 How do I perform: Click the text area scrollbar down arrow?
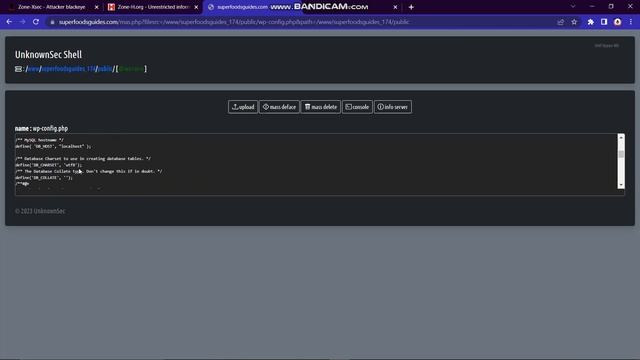[621, 185]
